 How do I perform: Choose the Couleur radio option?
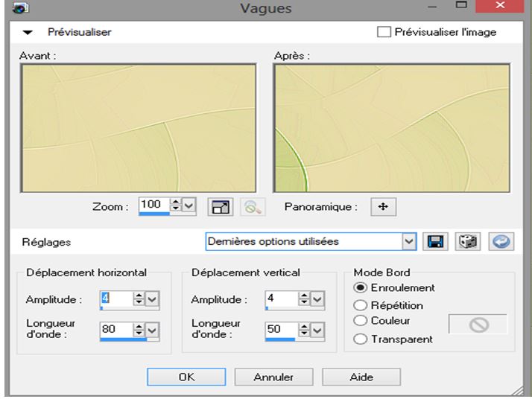click(x=360, y=321)
